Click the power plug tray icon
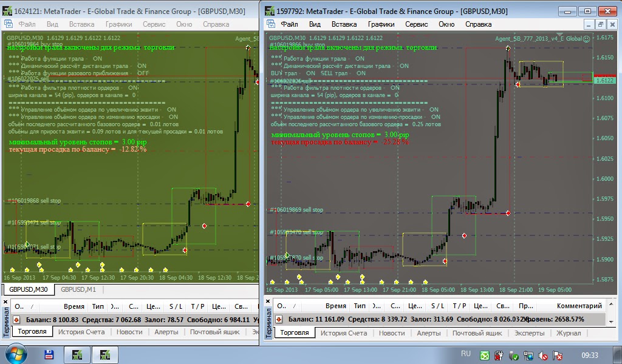 tap(499, 356)
